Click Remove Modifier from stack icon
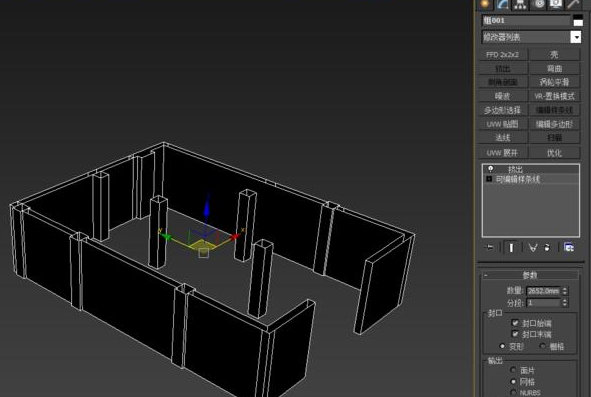591x397 pixels. pyautogui.click(x=547, y=247)
